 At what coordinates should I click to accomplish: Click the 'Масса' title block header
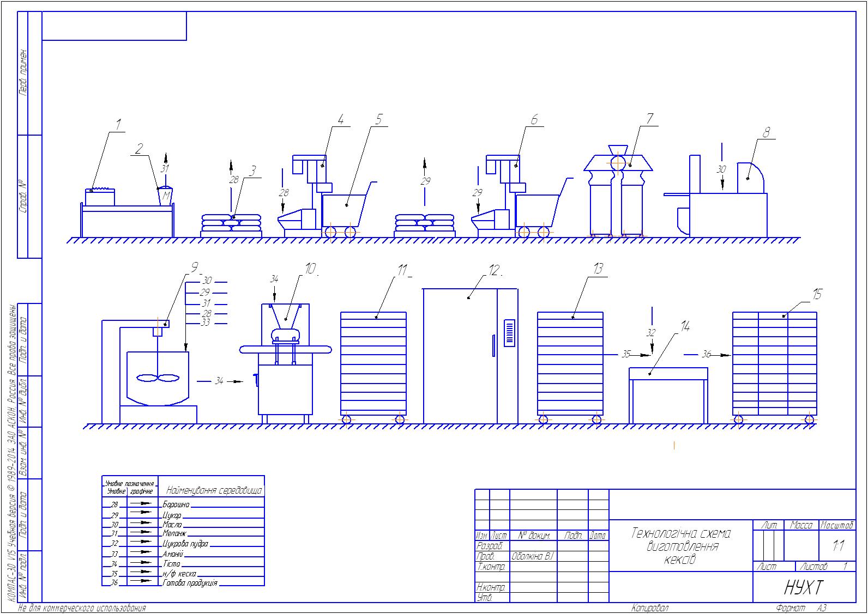(801, 526)
